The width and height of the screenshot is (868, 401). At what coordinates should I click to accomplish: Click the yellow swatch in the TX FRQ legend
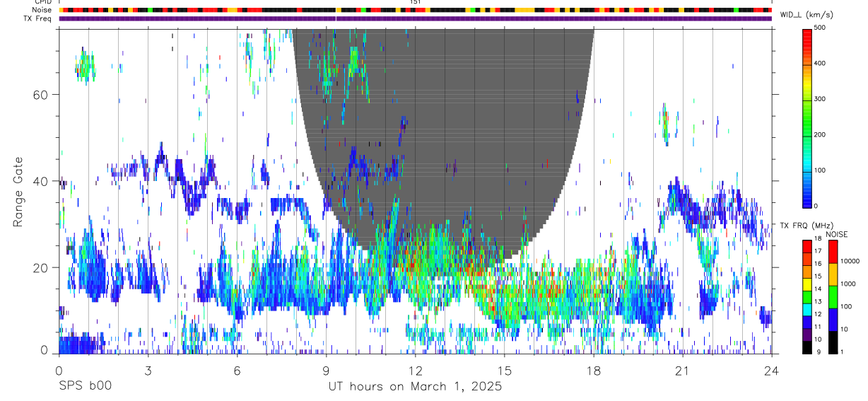(807, 284)
